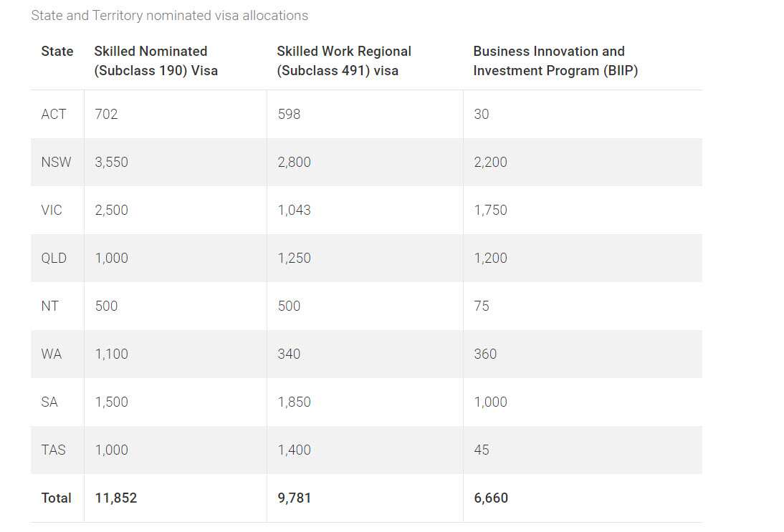Image resolution: width=784 pixels, height=532 pixels.
Task: Select the QLD state cell
Action: click(x=54, y=258)
